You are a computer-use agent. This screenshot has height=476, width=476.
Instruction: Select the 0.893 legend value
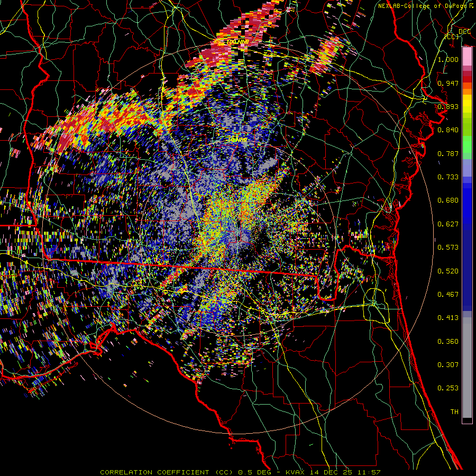pos(448,106)
